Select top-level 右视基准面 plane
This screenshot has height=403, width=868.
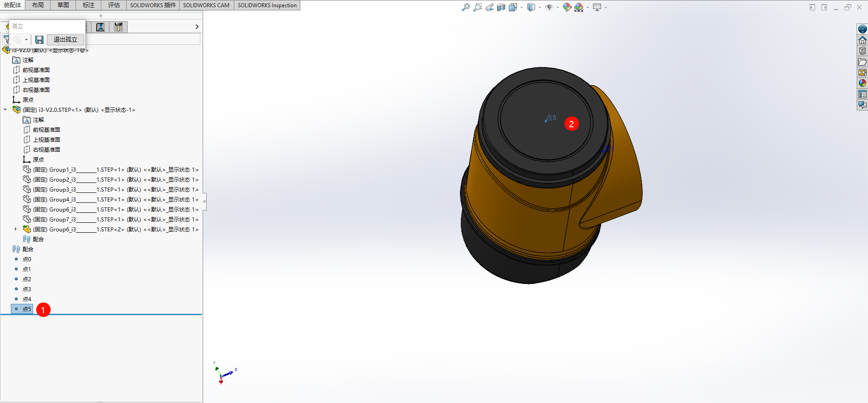pyautogui.click(x=31, y=90)
